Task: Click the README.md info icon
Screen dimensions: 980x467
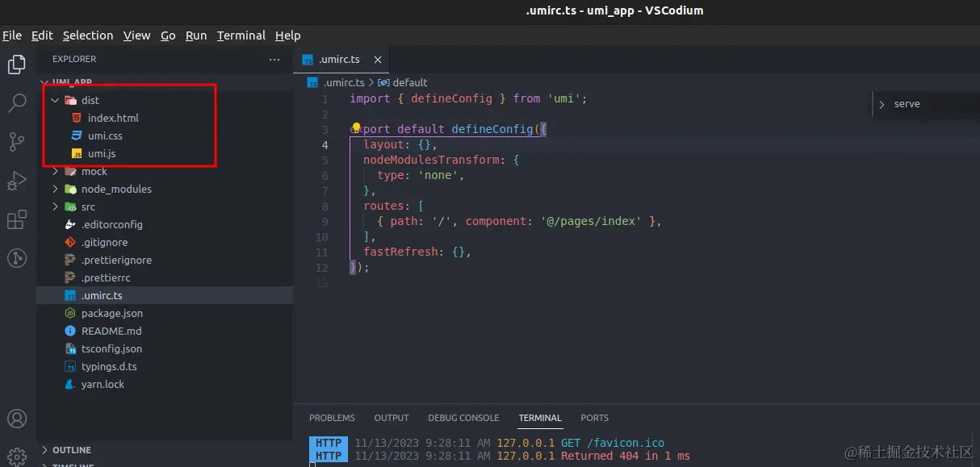Action: coord(70,331)
